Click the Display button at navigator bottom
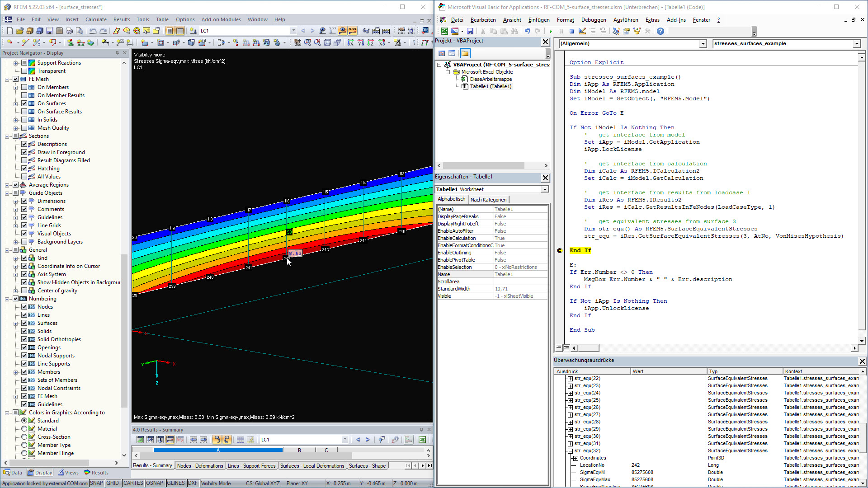Image resolution: width=868 pixels, height=488 pixels. [40, 472]
